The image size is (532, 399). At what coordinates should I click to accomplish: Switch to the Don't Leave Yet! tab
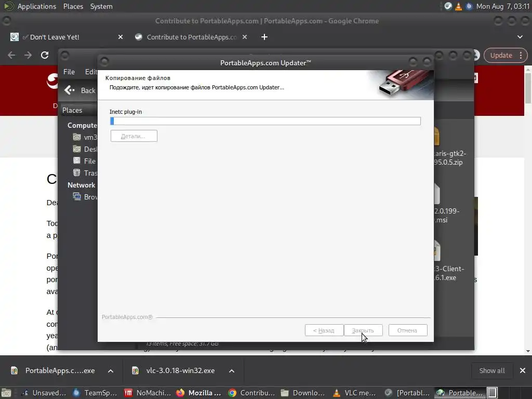pyautogui.click(x=67, y=37)
